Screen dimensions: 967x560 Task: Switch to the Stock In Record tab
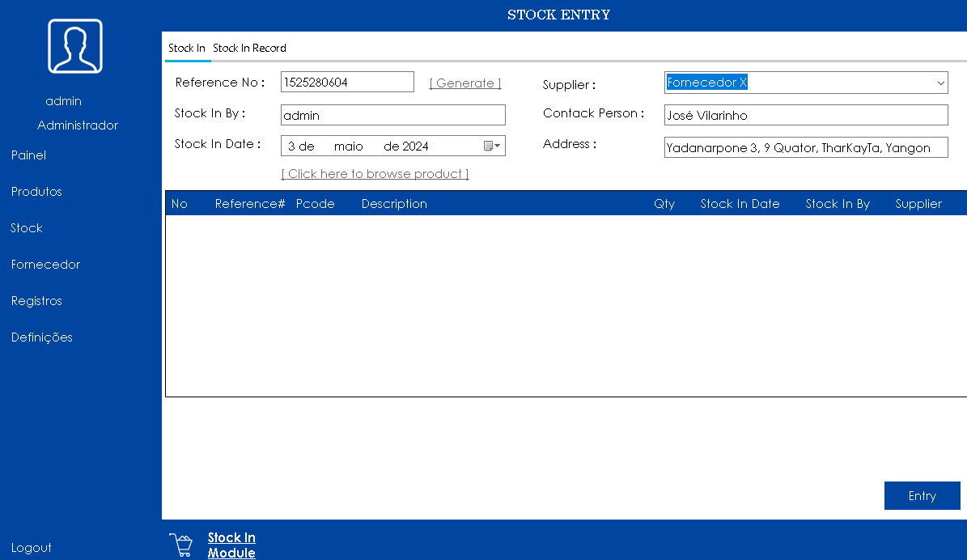click(x=249, y=49)
